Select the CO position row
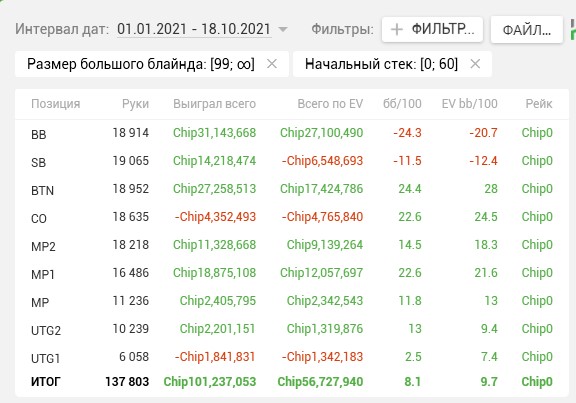This screenshot has height=403, width=576. (x=292, y=217)
